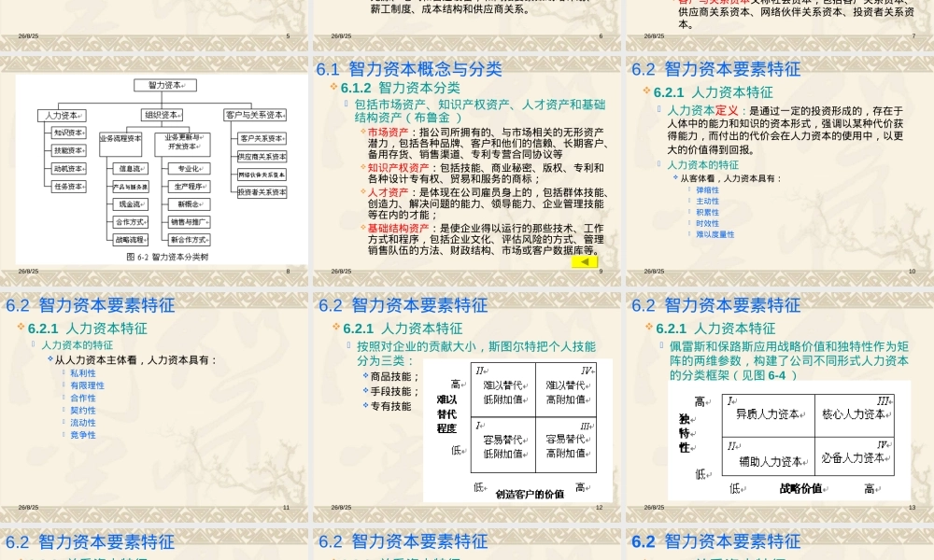Click the '核心人力资本' cell on slide 13
The height and width of the screenshot is (560, 934).
tap(855, 415)
